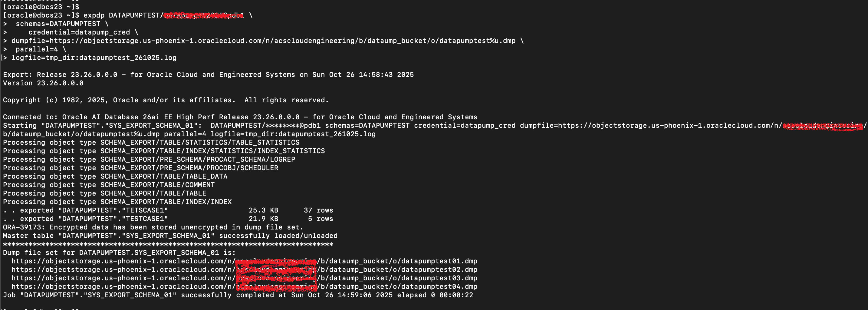Click the "Dump file set for" heading line
Screen dimensions: 868x310
tap(119, 253)
